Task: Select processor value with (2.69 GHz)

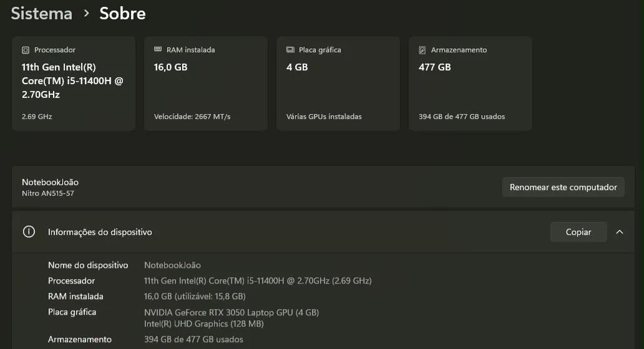Action: [258, 281]
